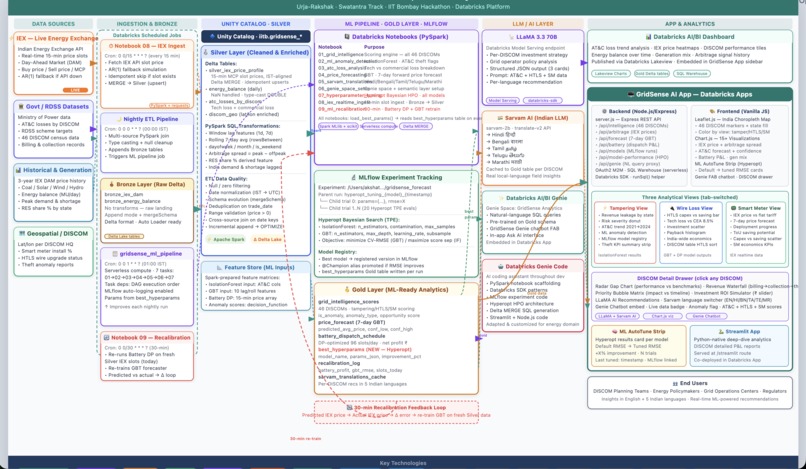Click the DISCOM Detail Drawer heading
The width and height of the screenshot is (806, 469).
click(x=689, y=278)
